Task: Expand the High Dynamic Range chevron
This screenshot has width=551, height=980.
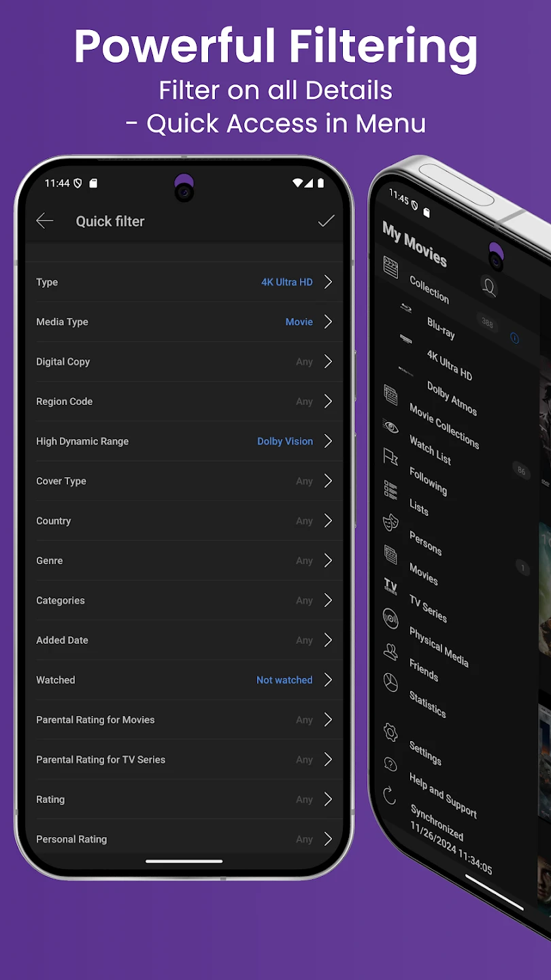Action: point(328,441)
